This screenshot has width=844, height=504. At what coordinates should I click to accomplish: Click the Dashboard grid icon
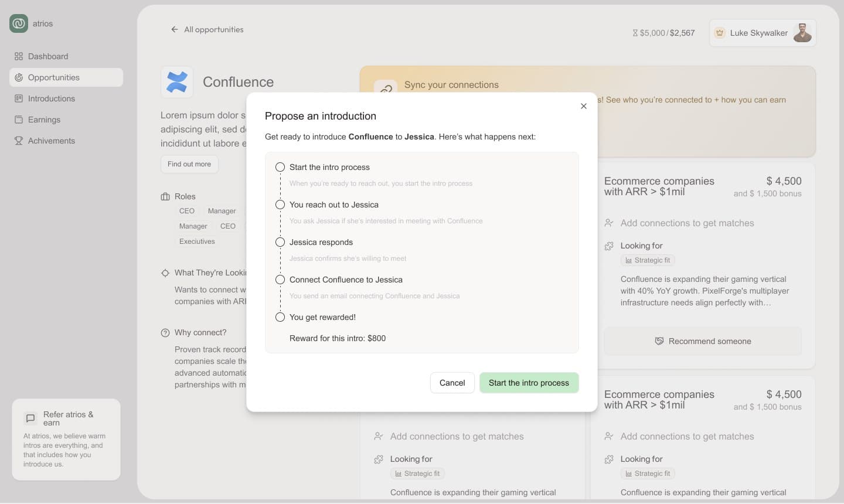(19, 56)
